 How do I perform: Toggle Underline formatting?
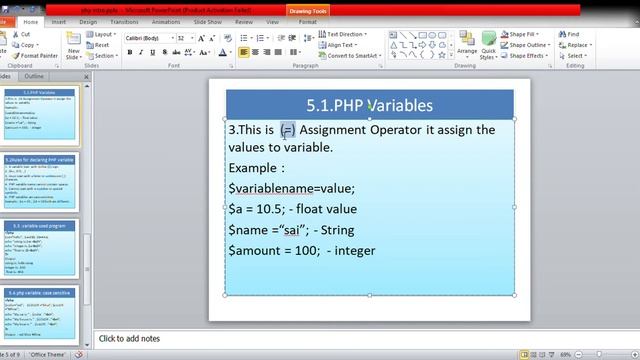coord(153,52)
